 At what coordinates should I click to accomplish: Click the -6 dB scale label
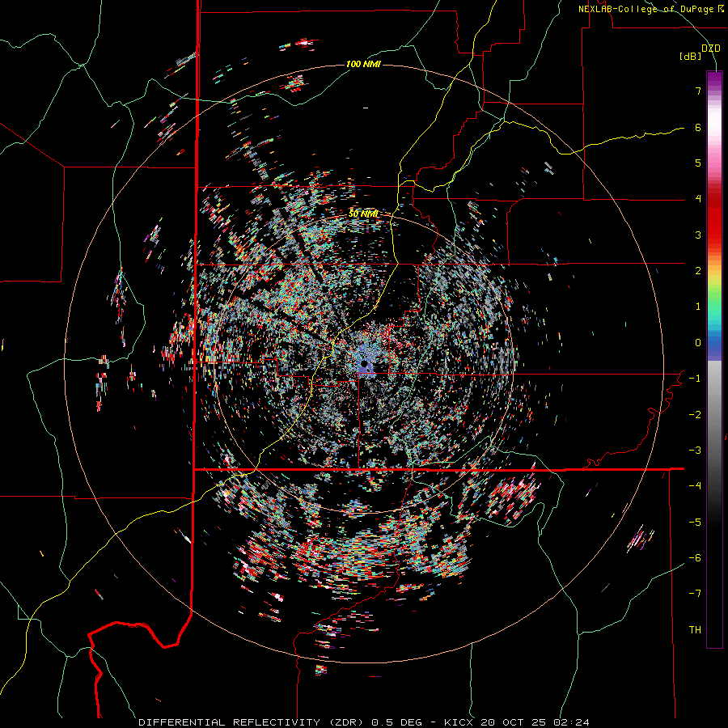(695, 558)
